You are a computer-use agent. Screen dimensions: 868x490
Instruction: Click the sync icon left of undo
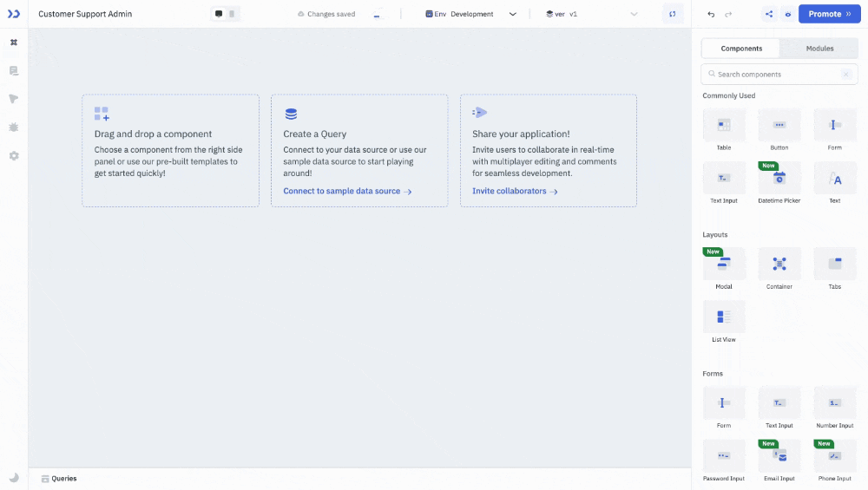pos(672,14)
